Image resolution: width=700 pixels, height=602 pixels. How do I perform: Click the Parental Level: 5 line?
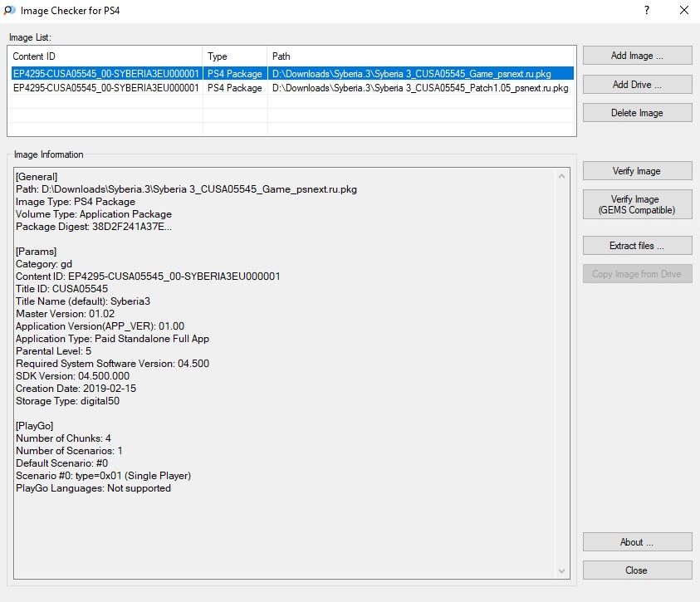[54, 351]
